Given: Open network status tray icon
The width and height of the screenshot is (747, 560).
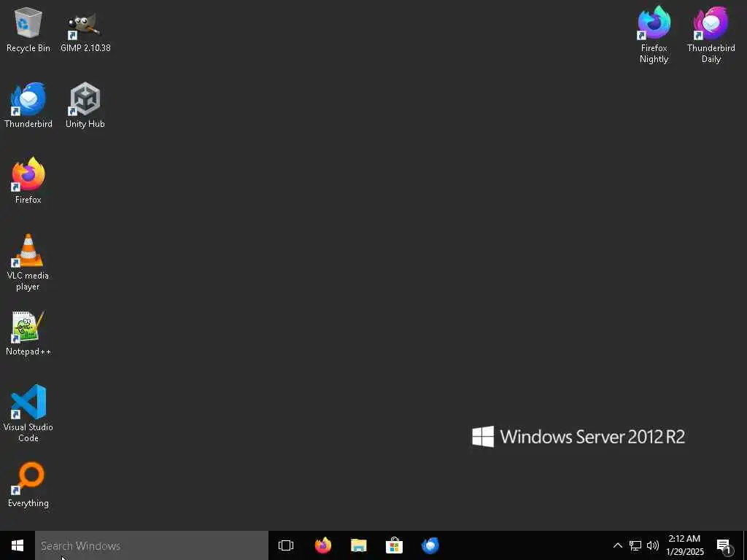Looking at the screenshot, I should point(635,545).
